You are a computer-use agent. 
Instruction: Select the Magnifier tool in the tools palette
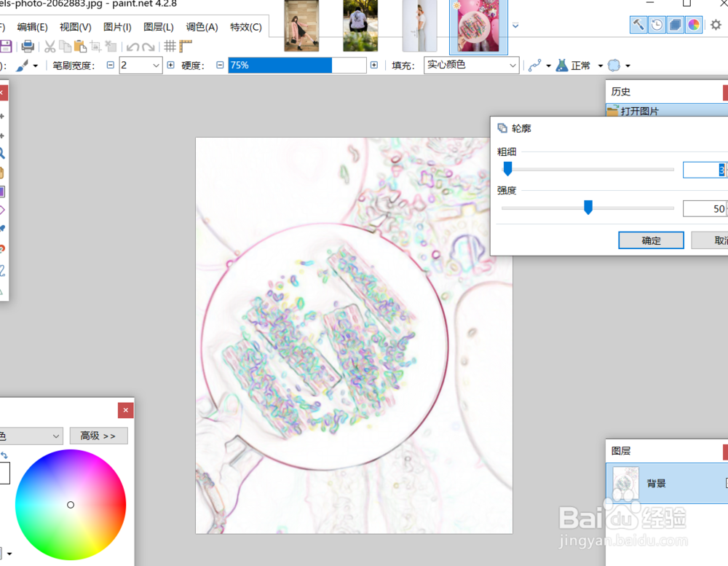point(4,154)
